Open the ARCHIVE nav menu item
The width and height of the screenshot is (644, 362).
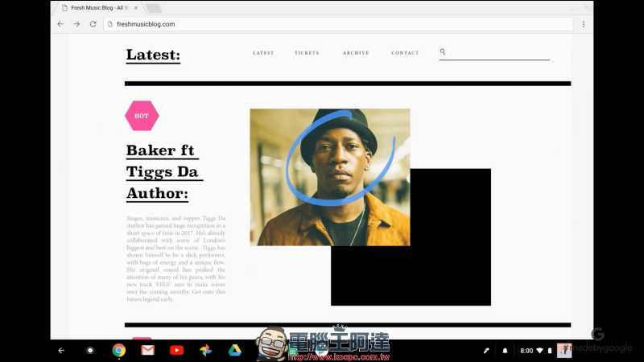356,53
